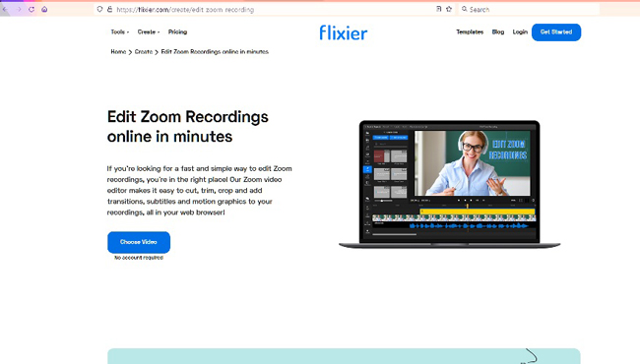
Task: Click the browser forward arrow
Action: tap(19, 9)
